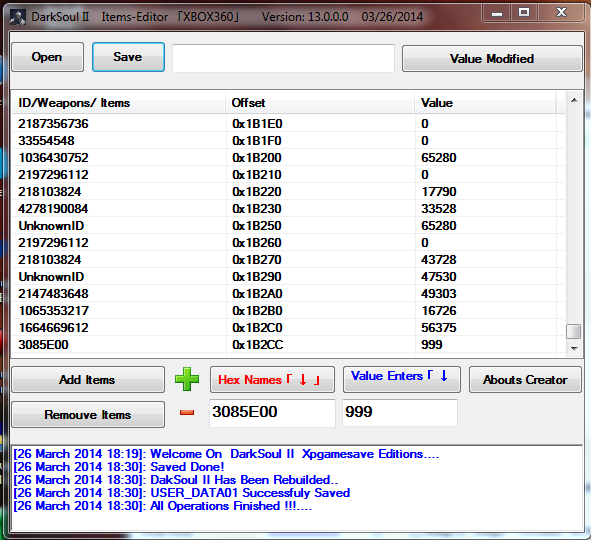591x540 pixels.
Task: Select the row at offset 0x1B220
Action: coord(288,191)
